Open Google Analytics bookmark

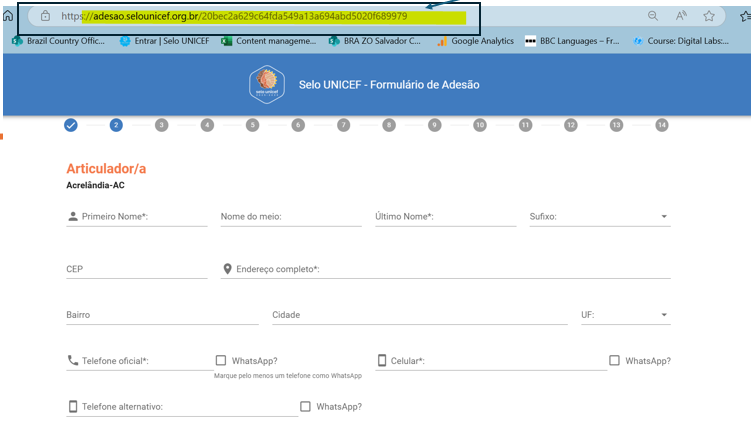[475, 41]
